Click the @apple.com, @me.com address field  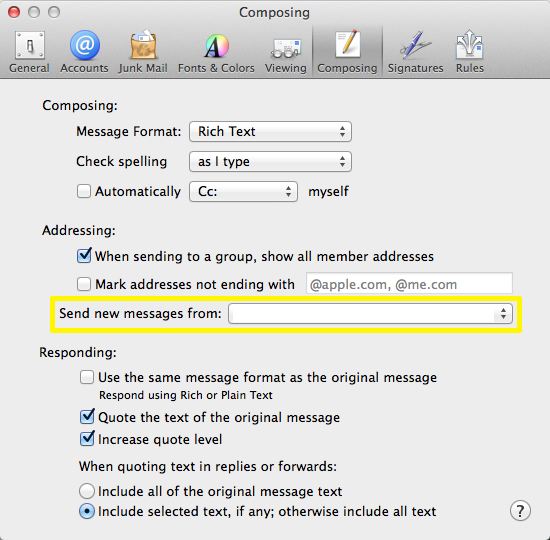pos(409,284)
